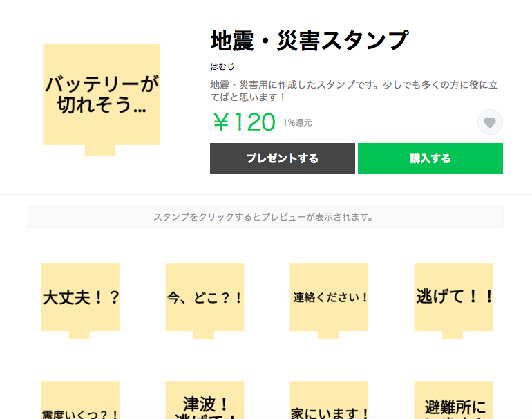Open the author link はむじ

click(x=222, y=67)
